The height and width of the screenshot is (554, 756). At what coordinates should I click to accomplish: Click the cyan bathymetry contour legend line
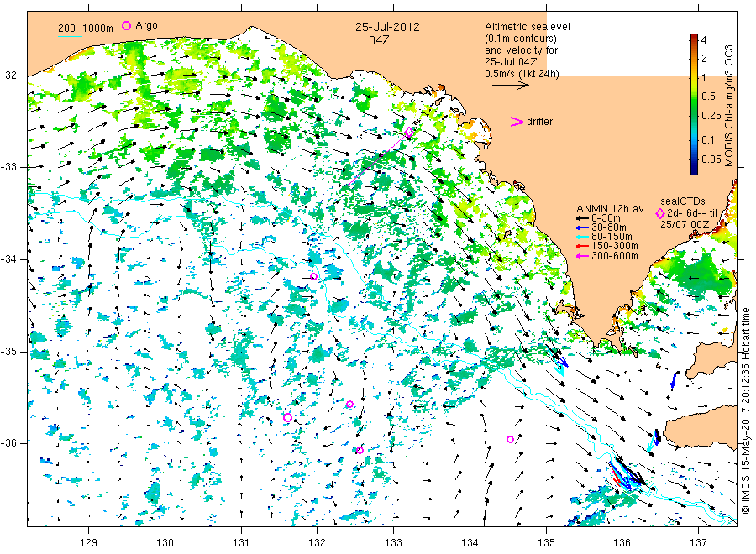70,36
